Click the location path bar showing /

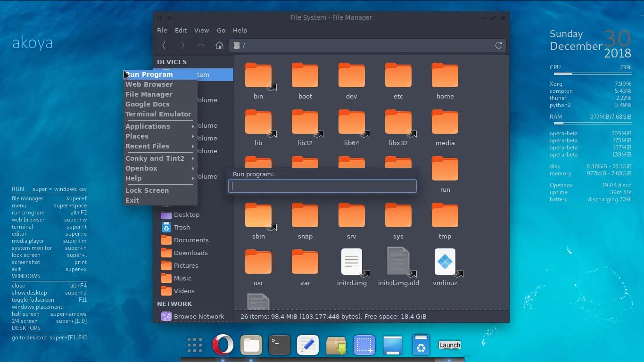[368, 45]
